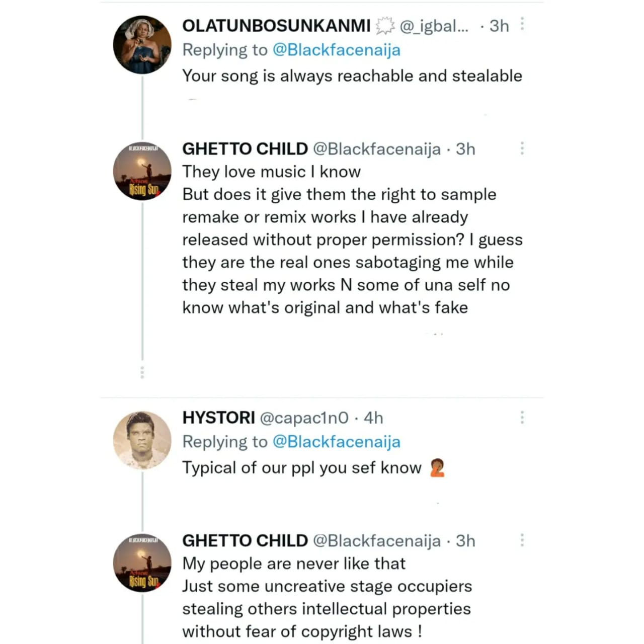Open @Blackfacenaija mention in OLATUNBOSUNKANMI's reply
Screen dimensions: 644x644
pos(336,50)
